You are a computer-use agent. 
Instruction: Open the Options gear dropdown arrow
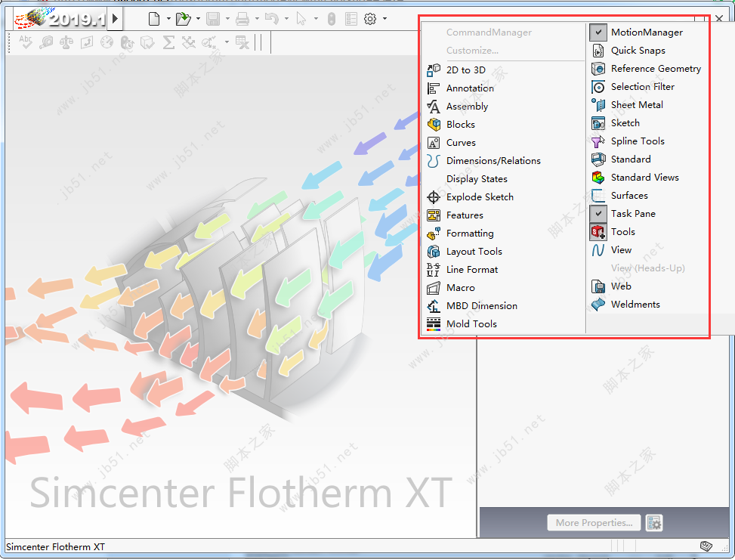coord(384,18)
